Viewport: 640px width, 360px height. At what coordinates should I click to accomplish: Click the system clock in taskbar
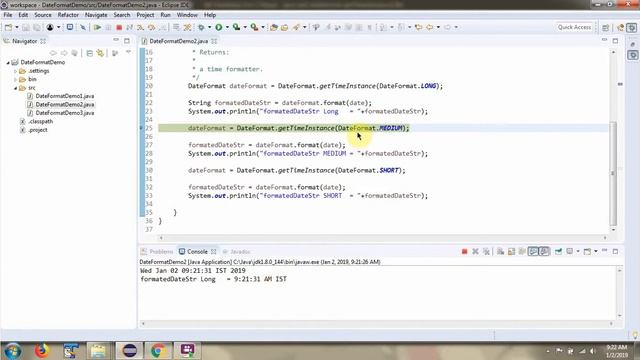[616, 351]
